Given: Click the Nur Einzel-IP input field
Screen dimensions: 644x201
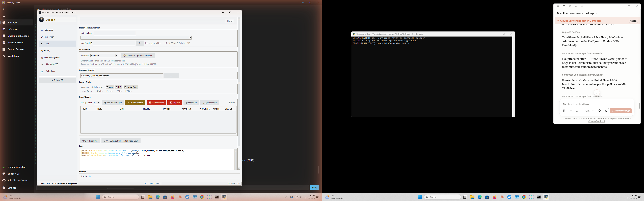Looking at the screenshot, I should coord(114,43).
